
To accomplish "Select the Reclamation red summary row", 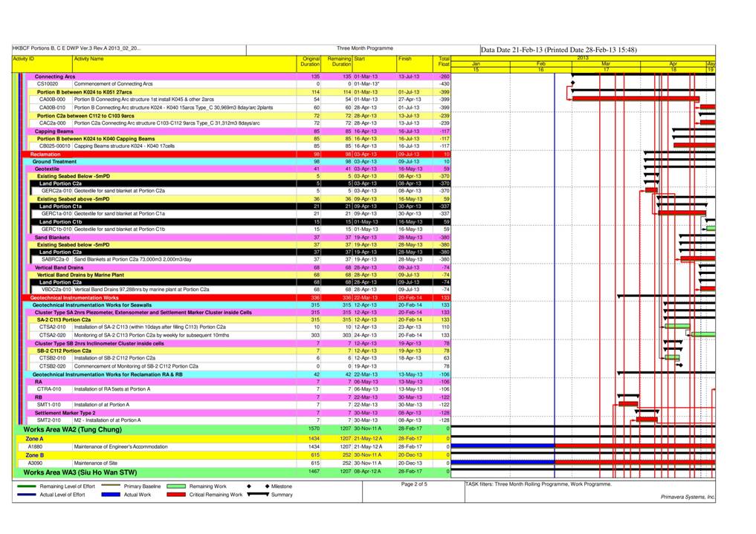I will [236, 154].
